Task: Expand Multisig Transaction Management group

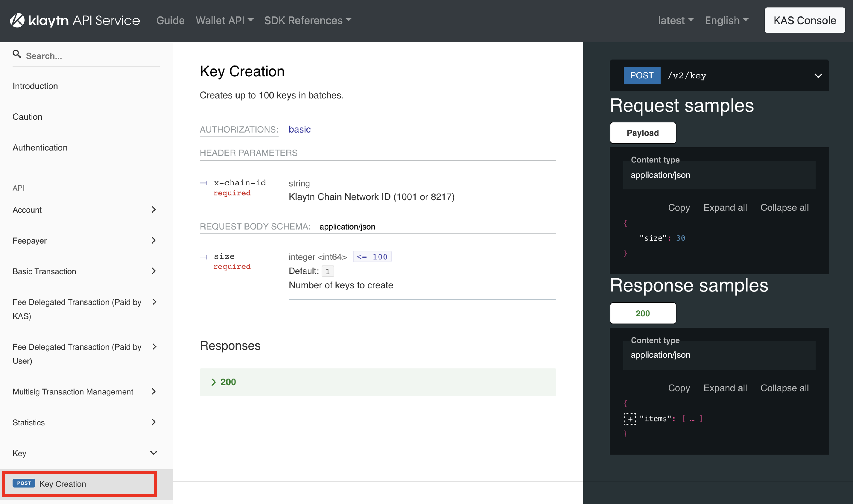Action: pos(86,391)
